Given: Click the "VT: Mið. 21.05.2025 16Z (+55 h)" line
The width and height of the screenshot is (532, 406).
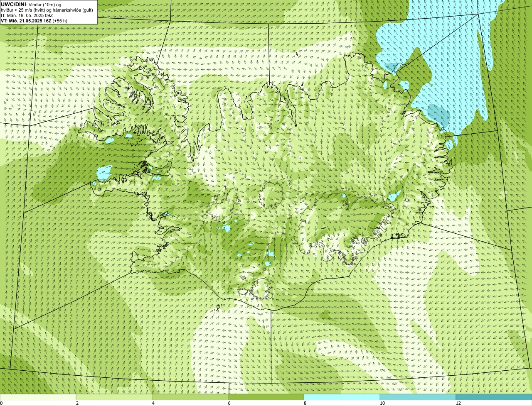Looking at the screenshot, I should point(34,20).
